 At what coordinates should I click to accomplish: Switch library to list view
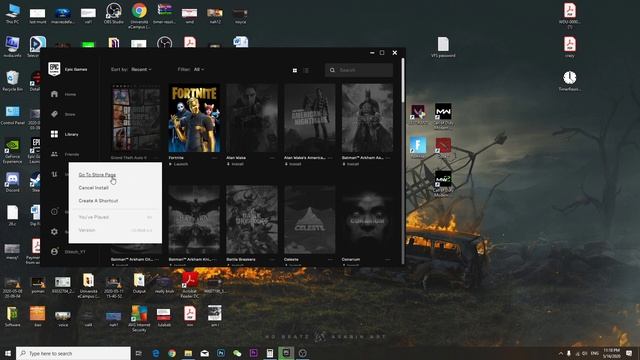click(306, 70)
